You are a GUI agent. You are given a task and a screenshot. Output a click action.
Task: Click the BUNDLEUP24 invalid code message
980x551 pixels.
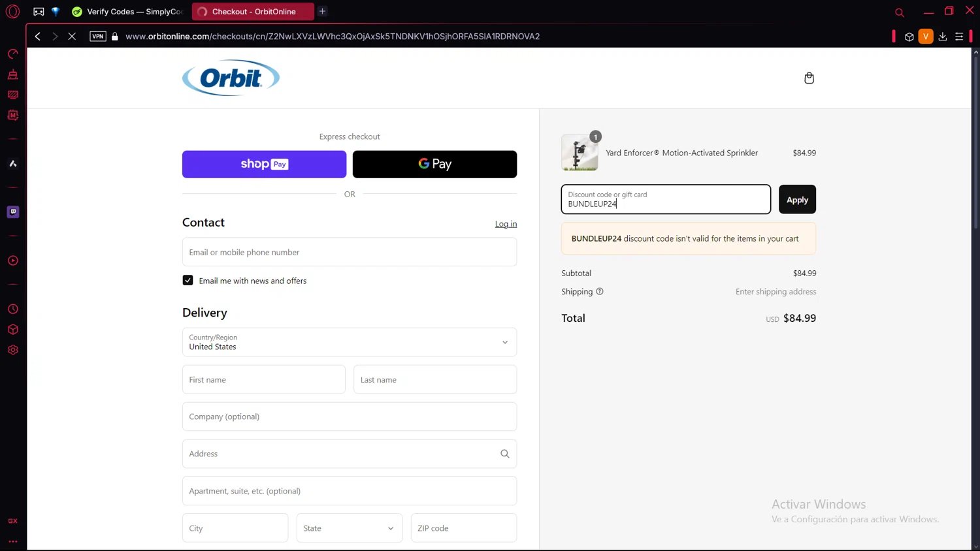tap(689, 239)
